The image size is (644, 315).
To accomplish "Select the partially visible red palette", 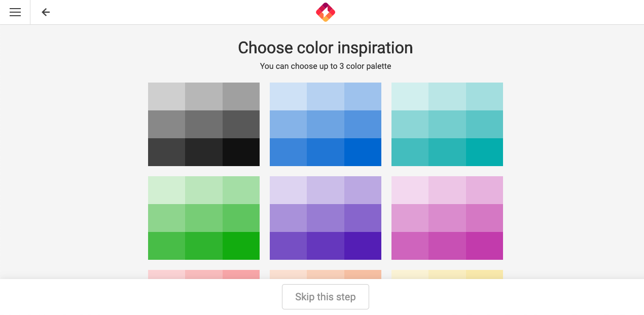I will [203, 274].
